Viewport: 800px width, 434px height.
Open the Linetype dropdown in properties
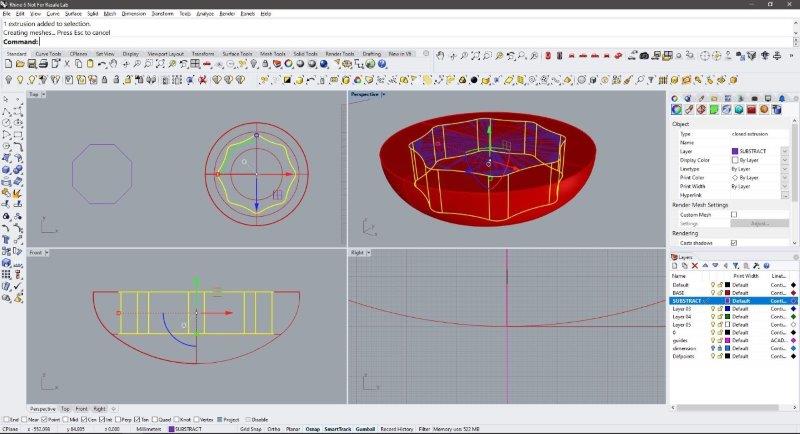[785, 169]
